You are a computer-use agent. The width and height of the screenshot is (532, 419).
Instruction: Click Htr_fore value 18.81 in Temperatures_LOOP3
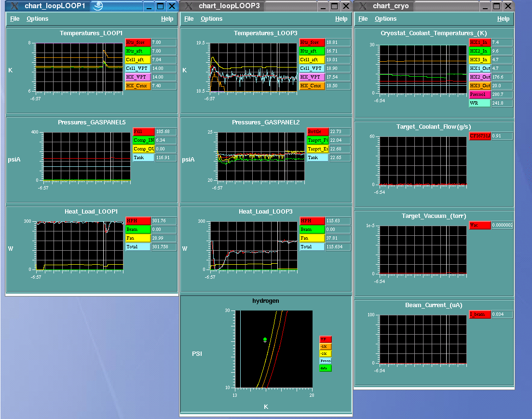pyautogui.click(x=338, y=42)
